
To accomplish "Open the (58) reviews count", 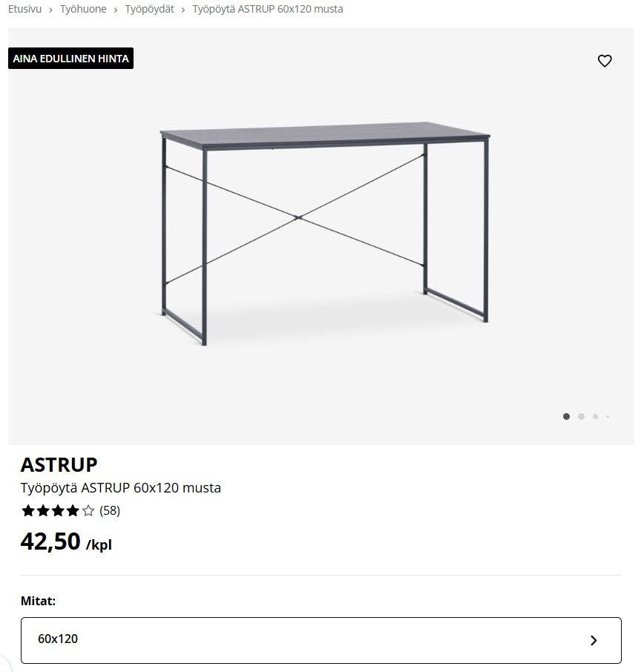I will (x=110, y=510).
